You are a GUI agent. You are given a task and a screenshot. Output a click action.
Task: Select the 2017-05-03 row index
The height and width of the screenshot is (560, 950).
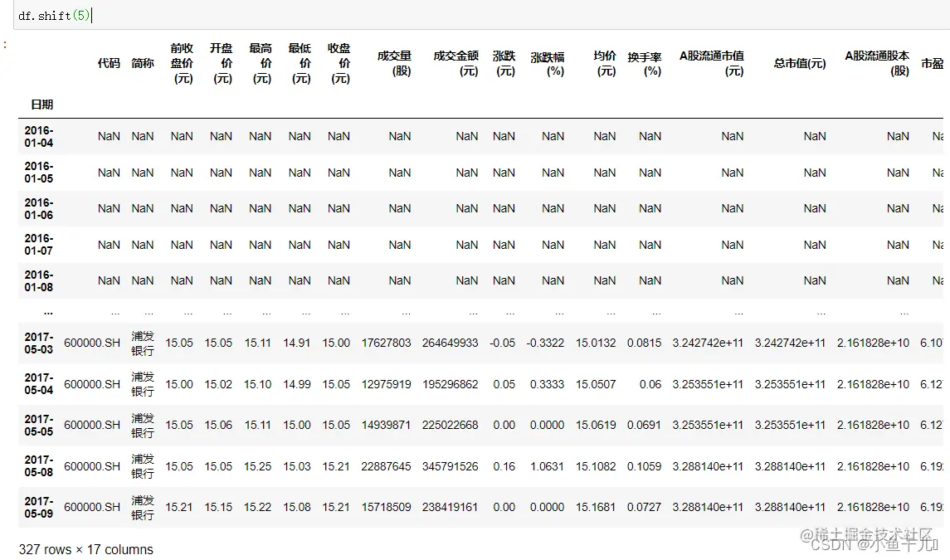[x=39, y=343]
